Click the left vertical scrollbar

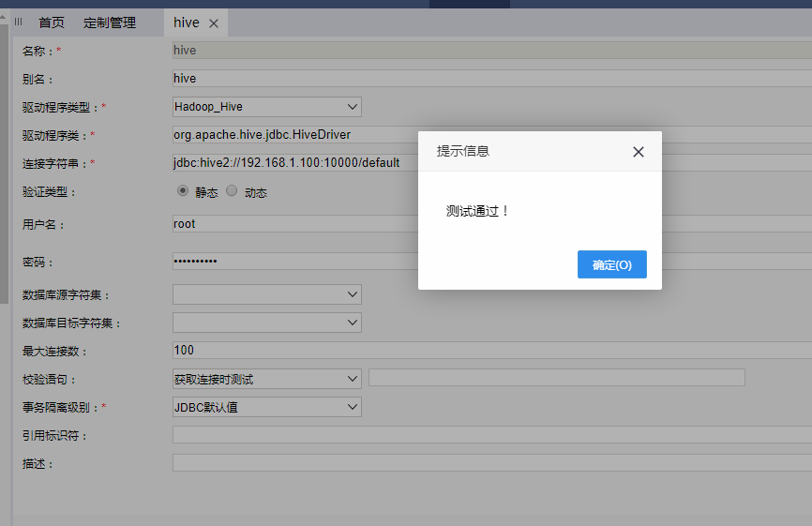pyautogui.click(x=4, y=163)
